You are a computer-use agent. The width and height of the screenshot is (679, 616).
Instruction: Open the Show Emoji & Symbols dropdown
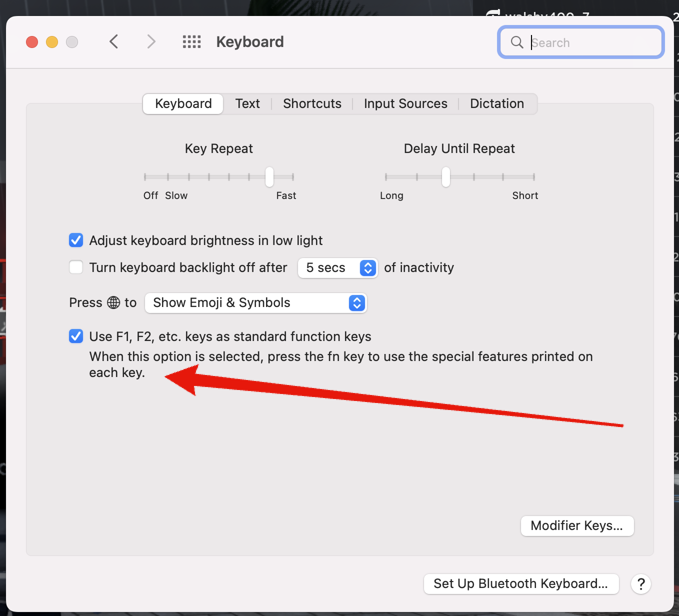[x=255, y=303]
